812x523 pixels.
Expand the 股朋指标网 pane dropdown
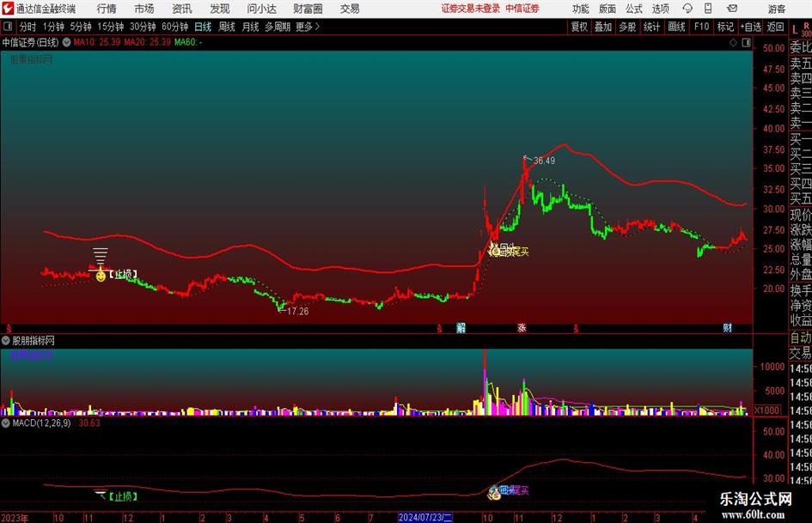(x=6, y=340)
